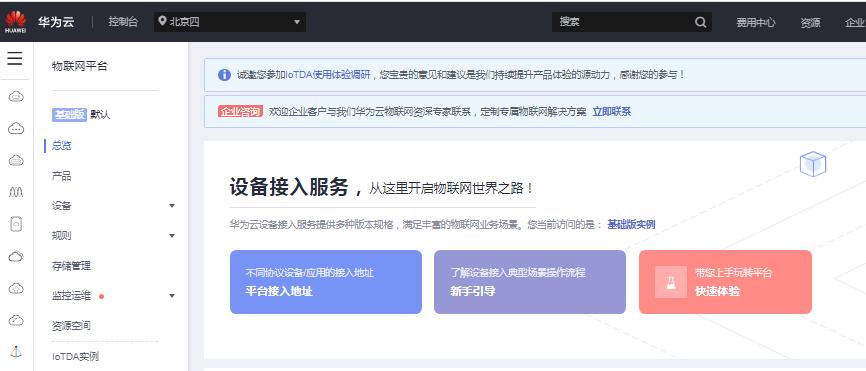Expand the 设备 submenu arrow
Viewport: 866px width, 371px height.
click(172, 206)
